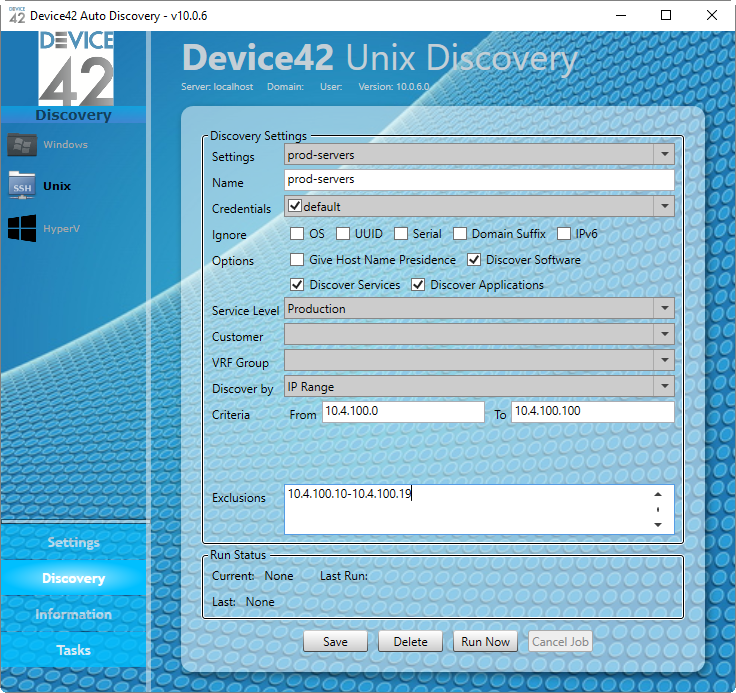Expand the VRF Group dropdown

pyautogui.click(x=479, y=361)
